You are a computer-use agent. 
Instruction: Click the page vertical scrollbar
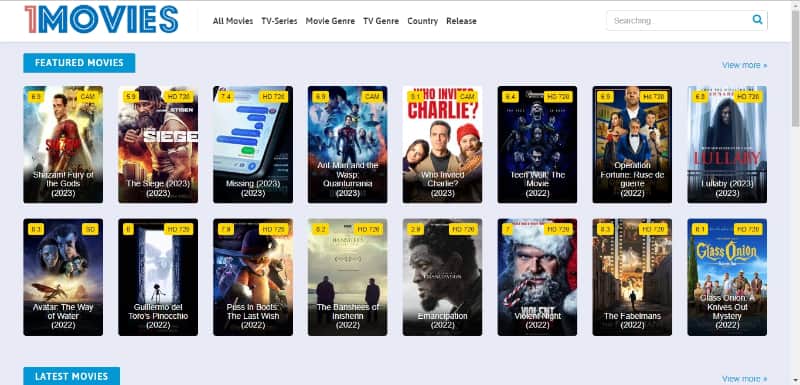pyautogui.click(x=795, y=193)
